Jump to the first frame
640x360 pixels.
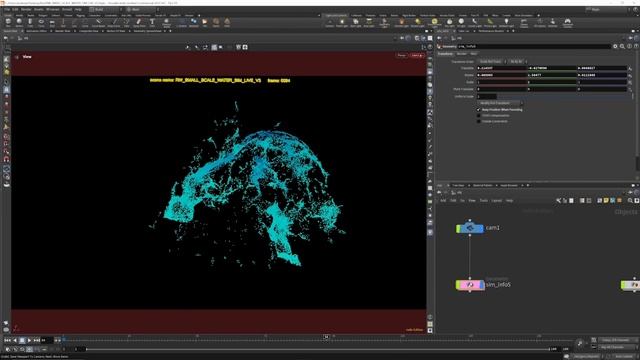(x=7, y=340)
